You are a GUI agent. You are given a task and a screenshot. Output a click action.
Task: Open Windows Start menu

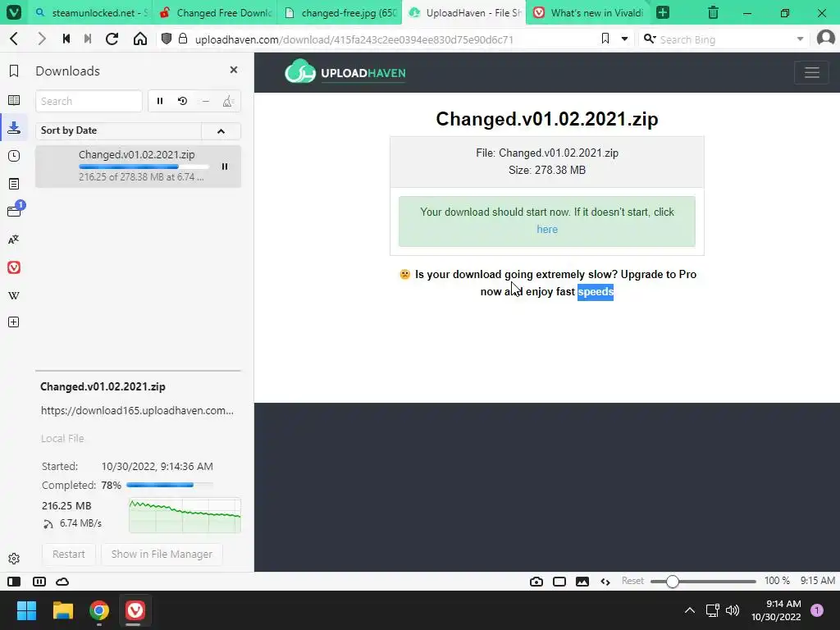[x=26, y=610]
